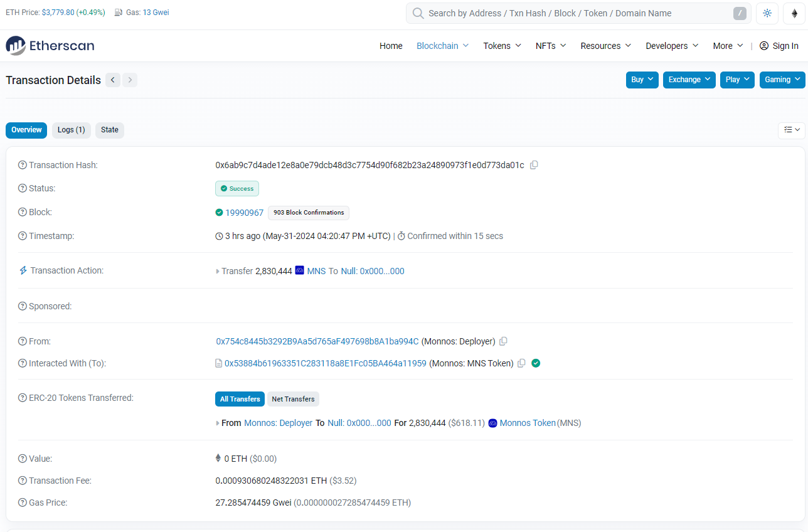Open the Monnos Token link

528,423
